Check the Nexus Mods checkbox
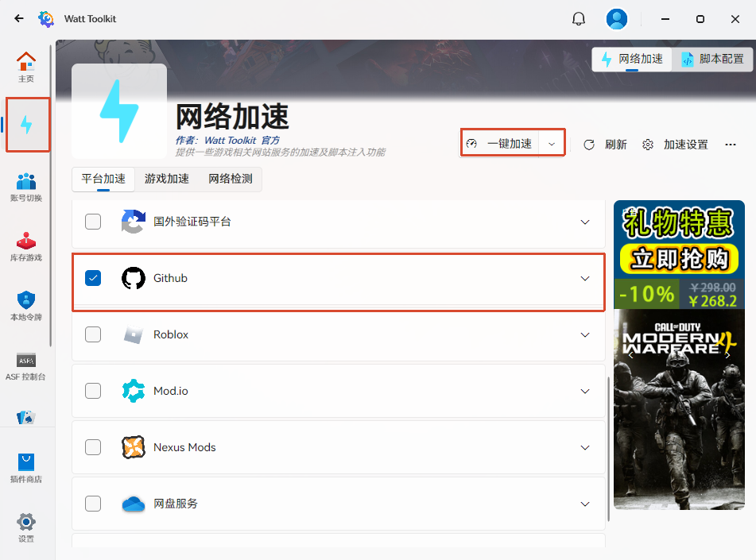Viewport: 756px width, 560px height. point(93,447)
